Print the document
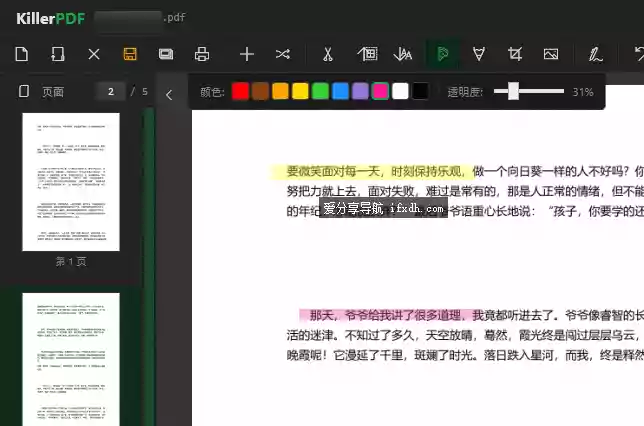 [202, 54]
